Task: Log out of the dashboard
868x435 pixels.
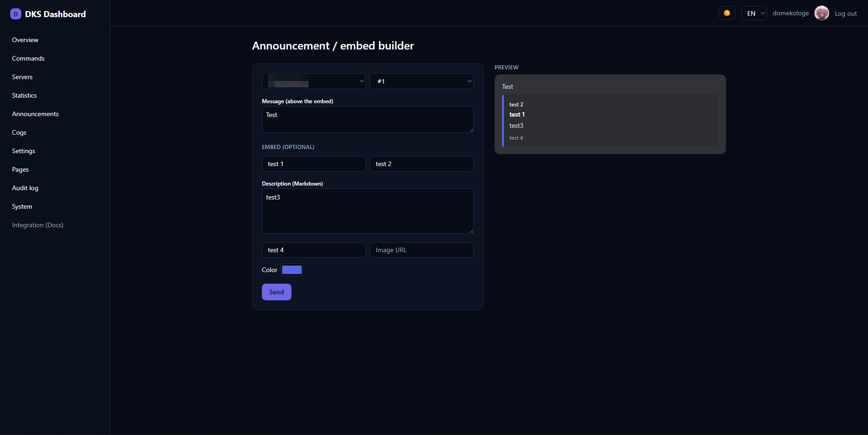Action: (846, 13)
